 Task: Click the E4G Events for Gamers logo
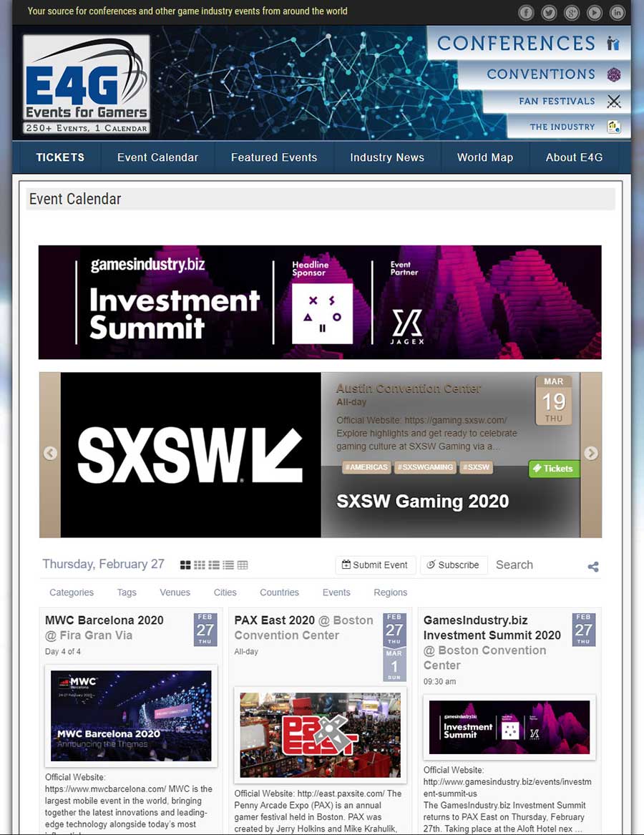[x=87, y=84]
